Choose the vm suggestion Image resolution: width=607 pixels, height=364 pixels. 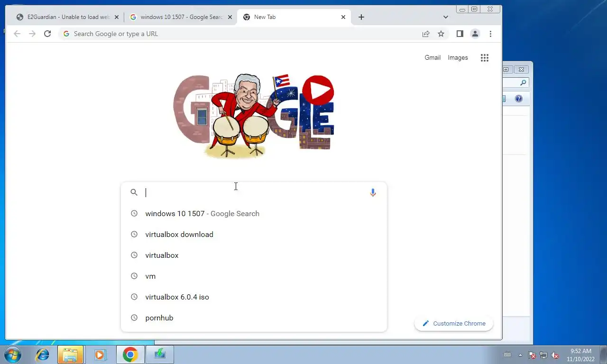point(254,276)
